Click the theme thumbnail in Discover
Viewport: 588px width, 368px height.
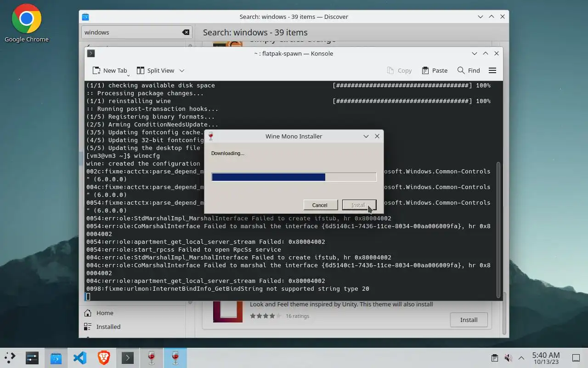[x=228, y=311]
